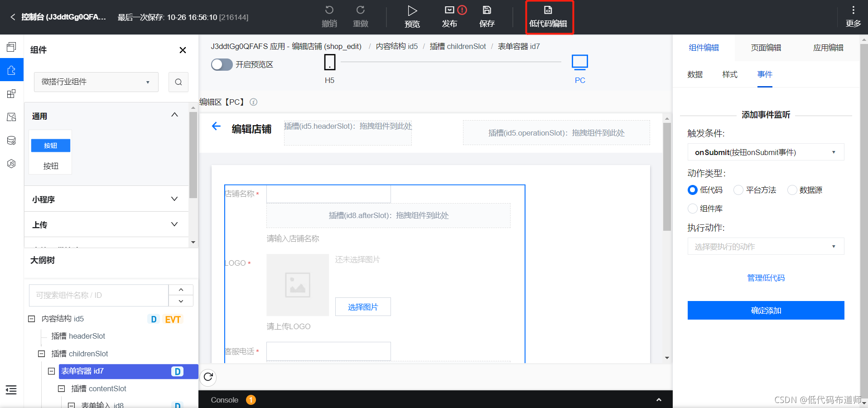Viewport: 868px width, 408px height.
Task: Close the 组件 panel
Action: click(x=183, y=50)
